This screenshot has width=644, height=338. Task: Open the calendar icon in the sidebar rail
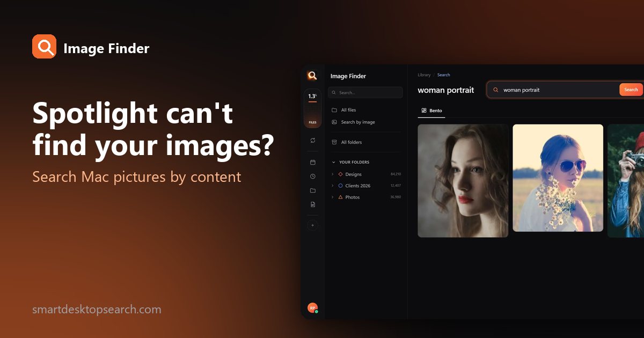tap(313, 162)
